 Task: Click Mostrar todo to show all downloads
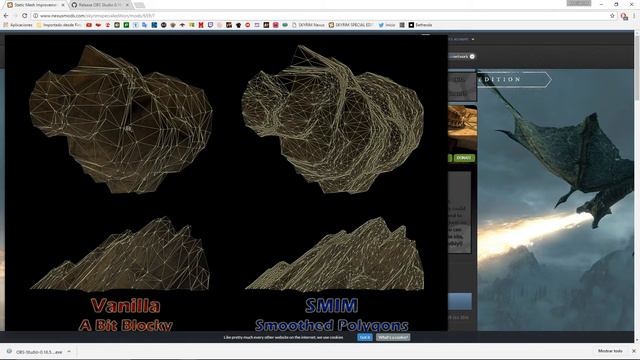[x=610, y=351]
